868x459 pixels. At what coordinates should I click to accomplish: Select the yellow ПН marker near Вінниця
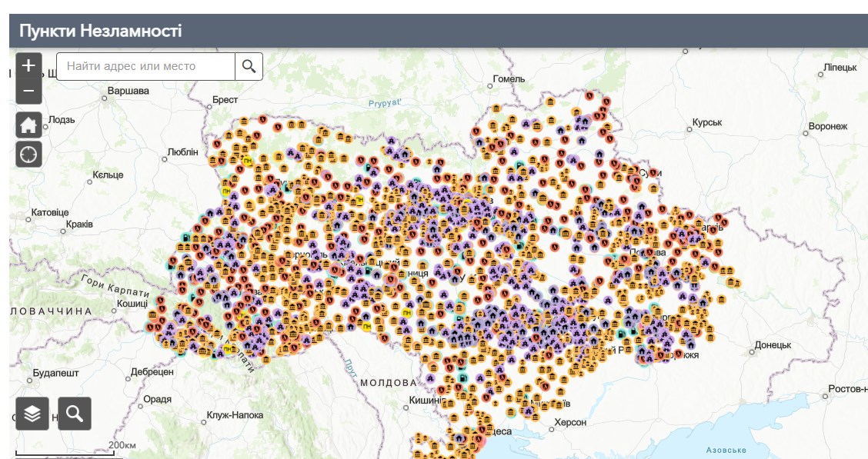tap(407, 313)
